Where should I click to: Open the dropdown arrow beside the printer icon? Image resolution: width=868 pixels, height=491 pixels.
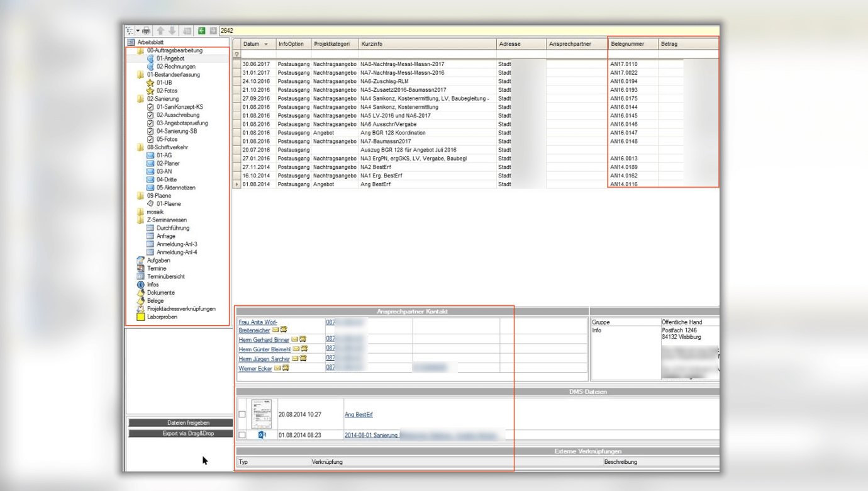click(x=138, y=30)
